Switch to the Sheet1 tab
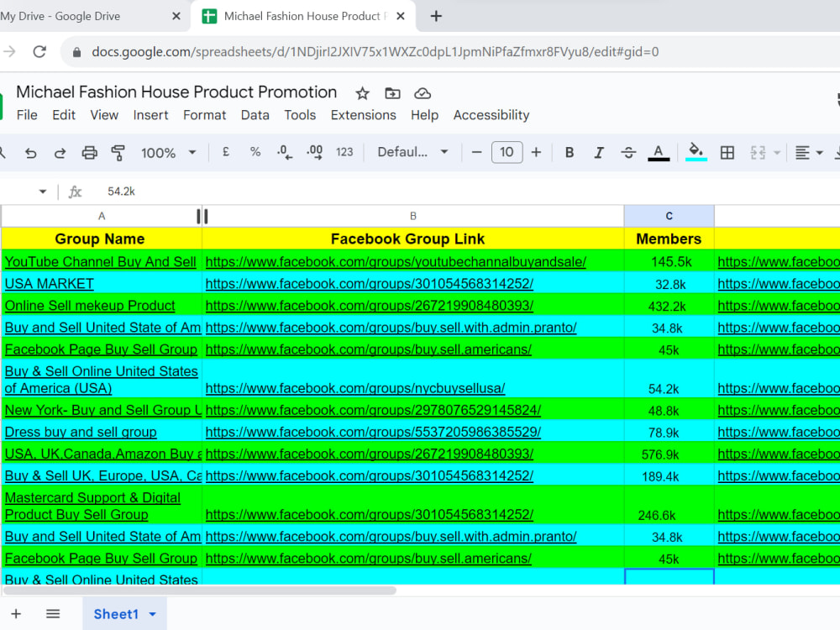 116,614
